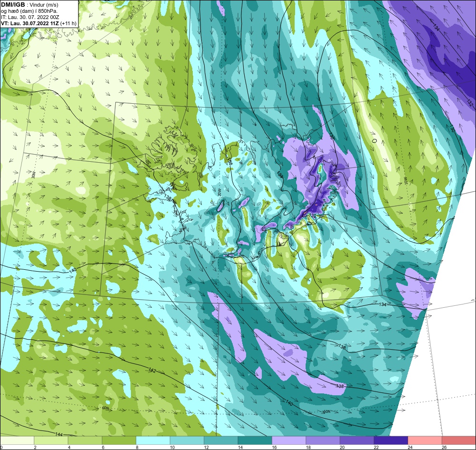The height and width of the screenshot is (450, 476).
Task: Pick the teal swatch between 12 and 14
Action: coord(221,440)
